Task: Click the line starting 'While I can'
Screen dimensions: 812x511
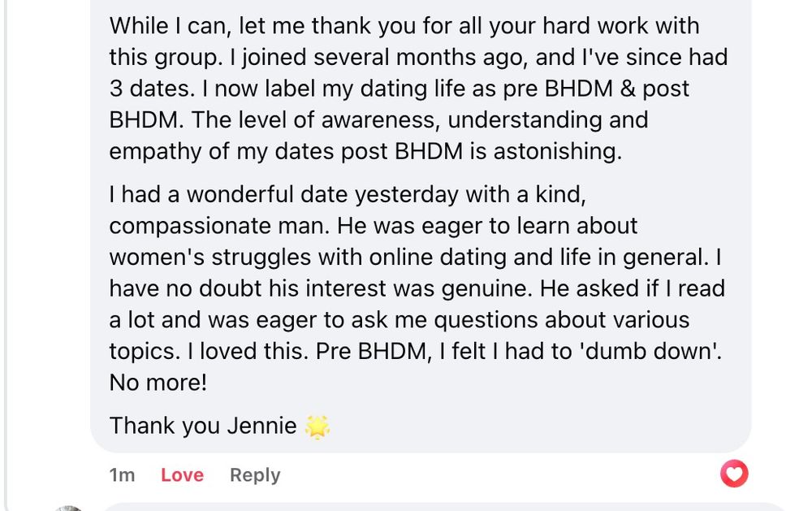Action: (404, 26)
